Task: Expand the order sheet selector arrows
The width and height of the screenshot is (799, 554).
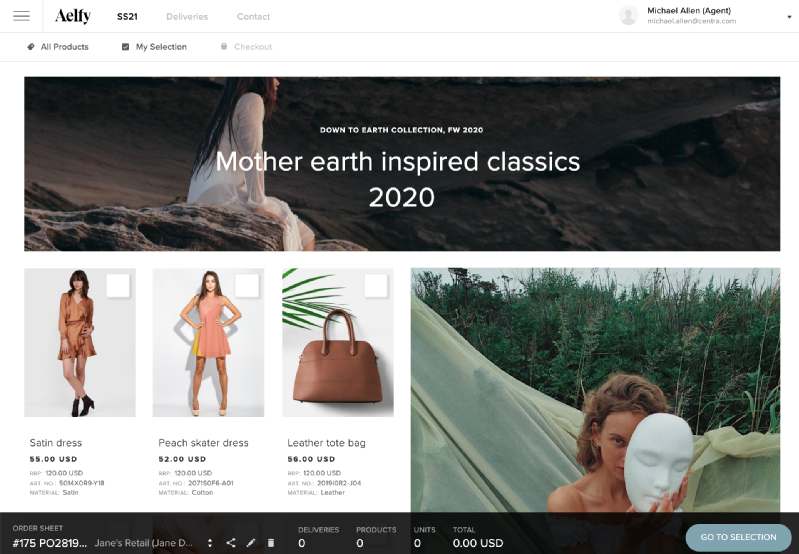Action: [210, 543]
